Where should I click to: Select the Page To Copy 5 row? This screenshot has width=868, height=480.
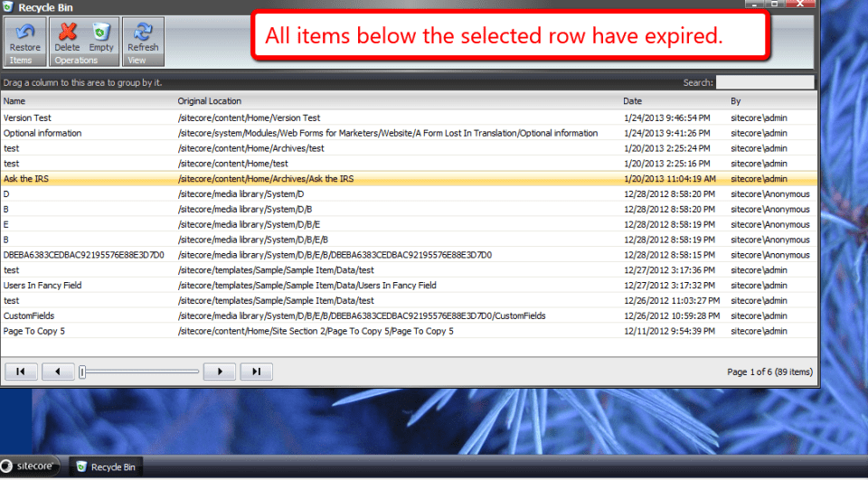click(x=34, y=332)
